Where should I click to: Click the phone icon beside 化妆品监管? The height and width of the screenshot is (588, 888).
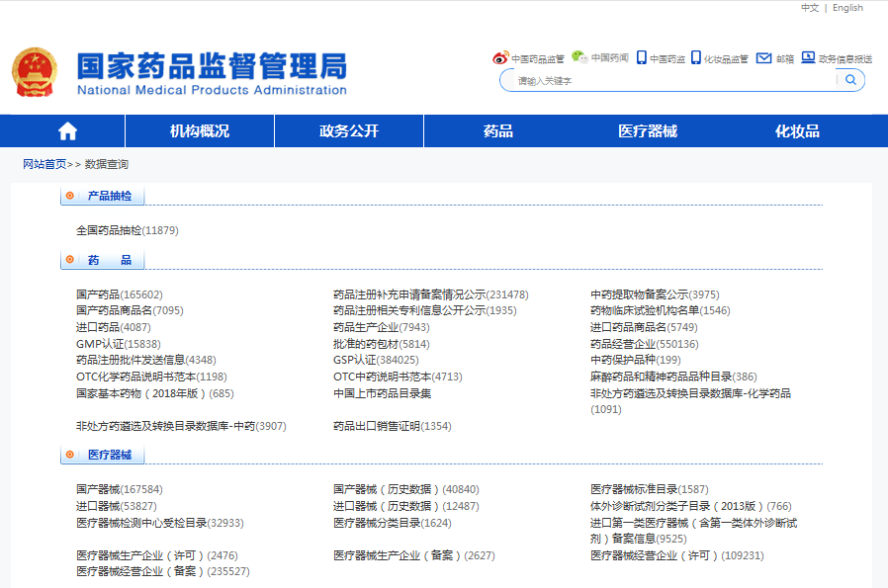(696, 57)
